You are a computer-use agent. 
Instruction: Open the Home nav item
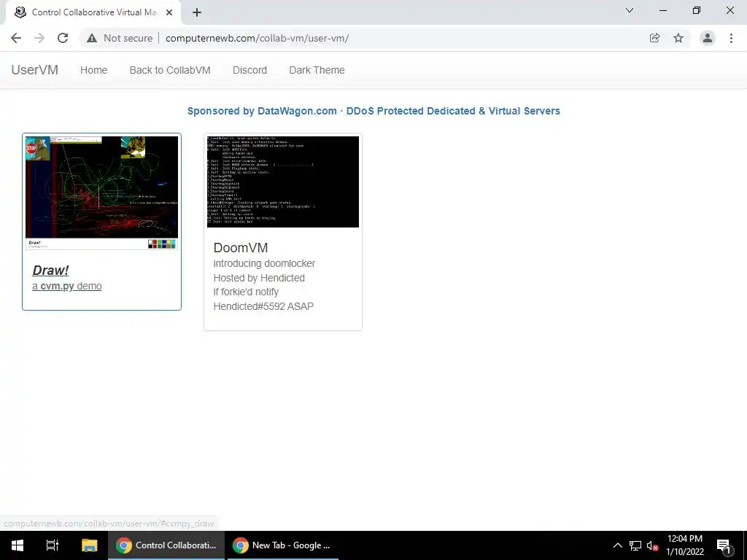(94, 70)
